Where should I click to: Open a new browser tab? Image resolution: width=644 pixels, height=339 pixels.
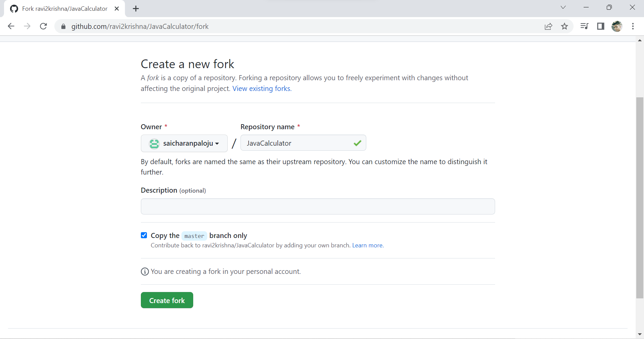(136, 9)
